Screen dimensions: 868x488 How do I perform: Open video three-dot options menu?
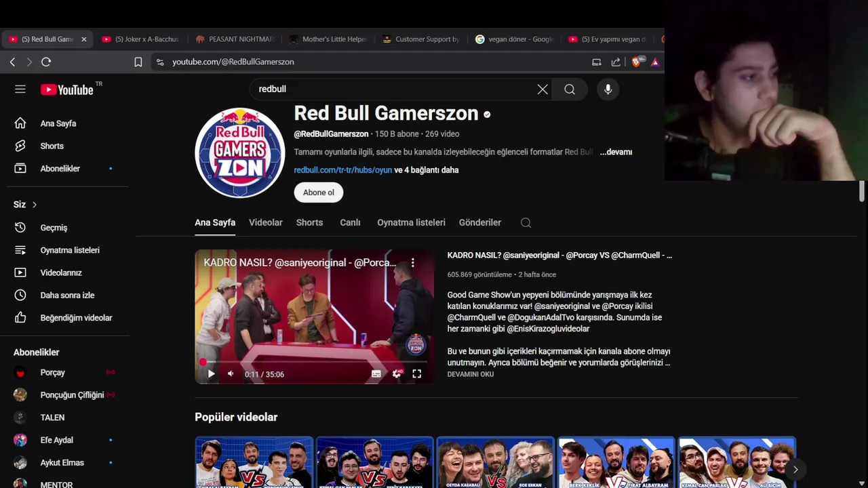tap(412, 262)
